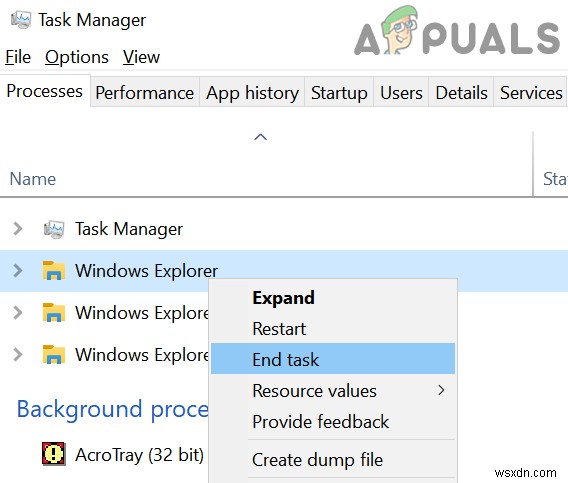Expand the Task Manager process row chevron
This screenshot has width=568, height=483.
tap(17, 229)
